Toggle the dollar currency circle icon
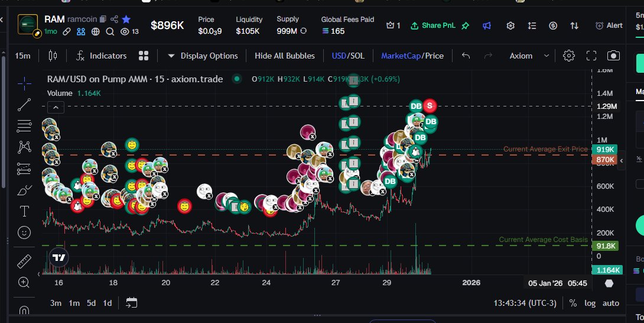The width and height of the screenshot is (644, 323). pyautogui.click(x=553, y=25)
